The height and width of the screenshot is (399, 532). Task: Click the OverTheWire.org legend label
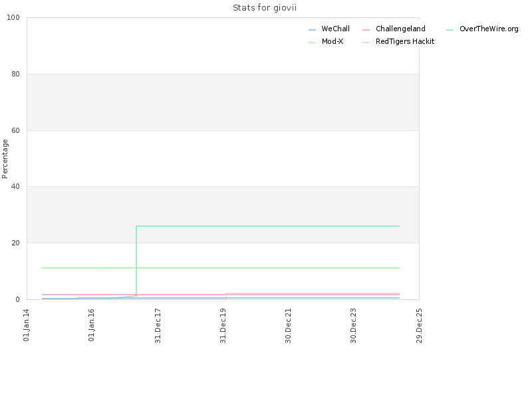coord(489,29)
